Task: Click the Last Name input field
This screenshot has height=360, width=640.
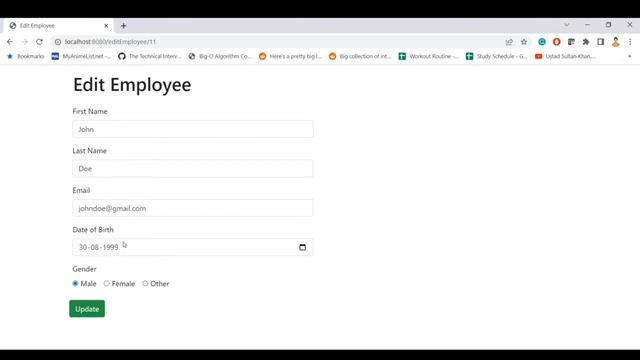Action: [193, 169]
